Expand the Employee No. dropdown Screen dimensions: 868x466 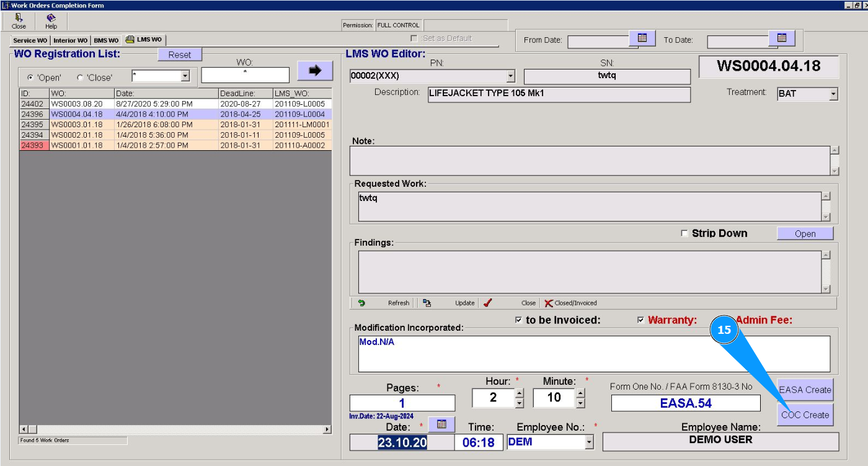tap(589, 442)
